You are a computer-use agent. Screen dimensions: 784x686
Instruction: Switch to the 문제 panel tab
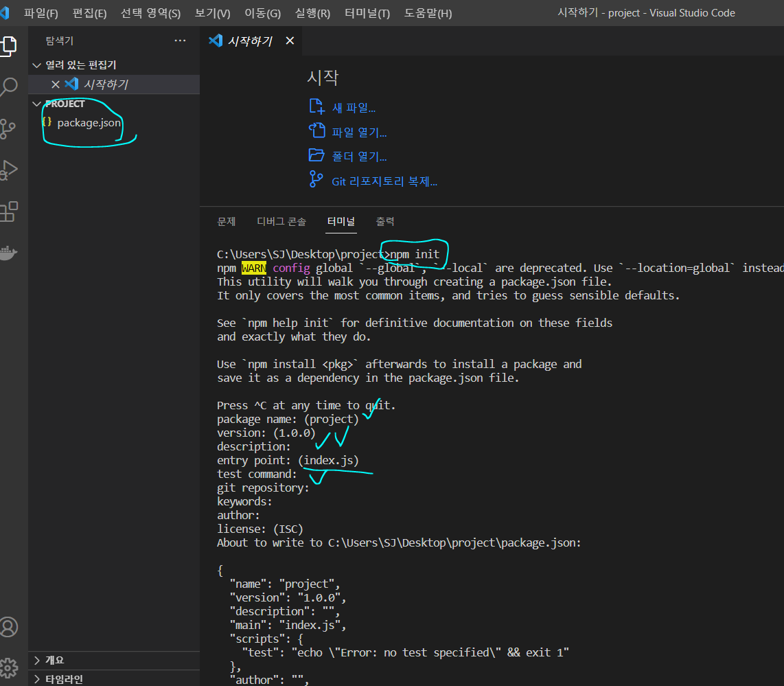pos(227,222)
